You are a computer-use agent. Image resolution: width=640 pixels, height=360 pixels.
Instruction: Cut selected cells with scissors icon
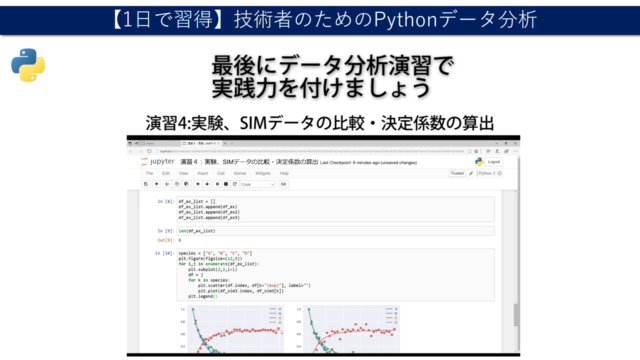(167, 184)
